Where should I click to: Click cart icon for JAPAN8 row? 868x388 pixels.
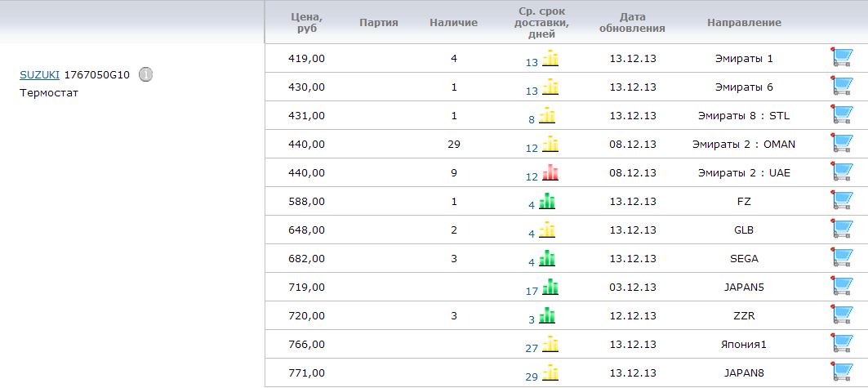[841, 372]
